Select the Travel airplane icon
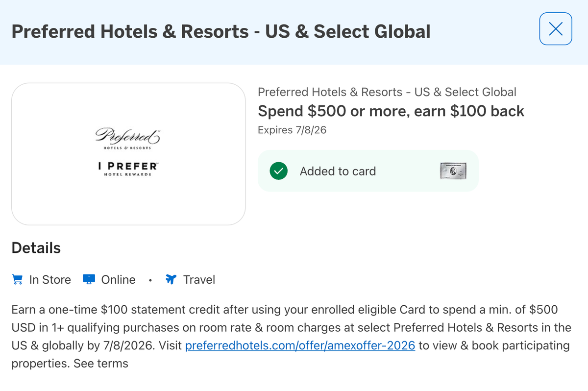This screenshot has height=391, width=588. pyautogui.click(x=171, y=279)
